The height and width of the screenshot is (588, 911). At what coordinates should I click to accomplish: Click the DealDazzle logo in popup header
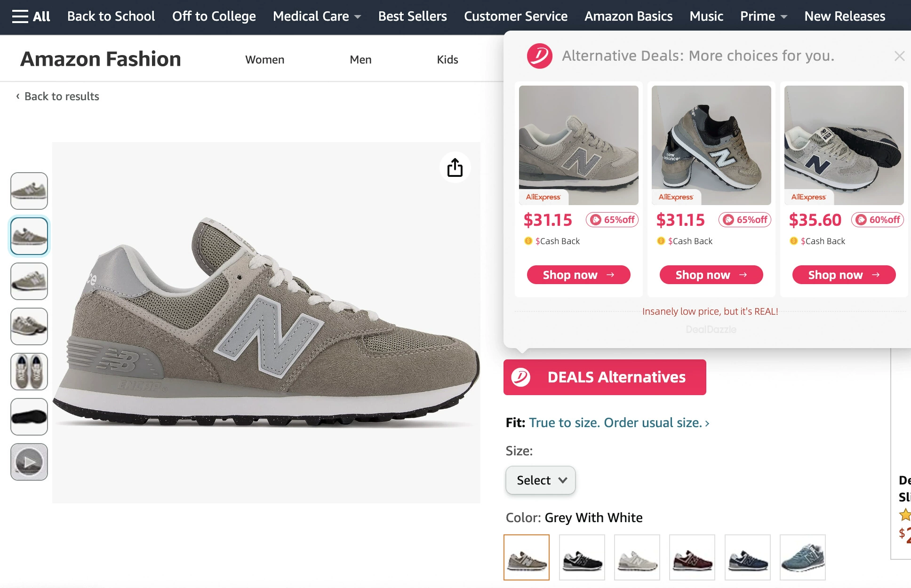[x=539, y=56]
